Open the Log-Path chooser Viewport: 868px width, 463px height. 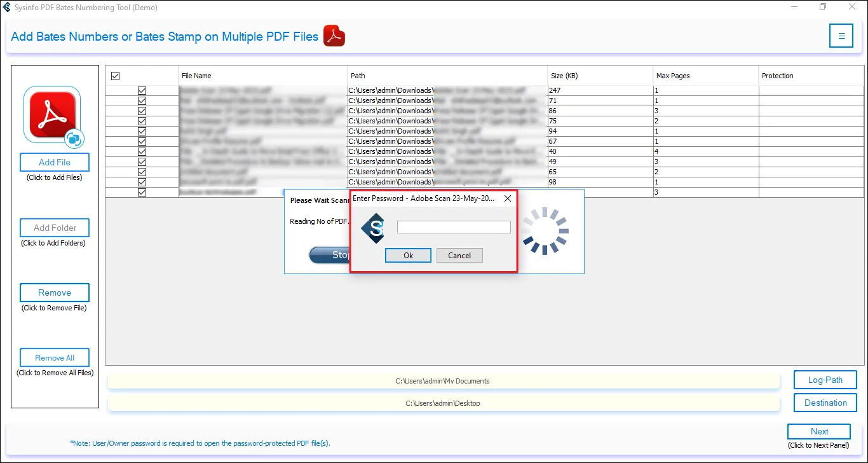(825, 380)
